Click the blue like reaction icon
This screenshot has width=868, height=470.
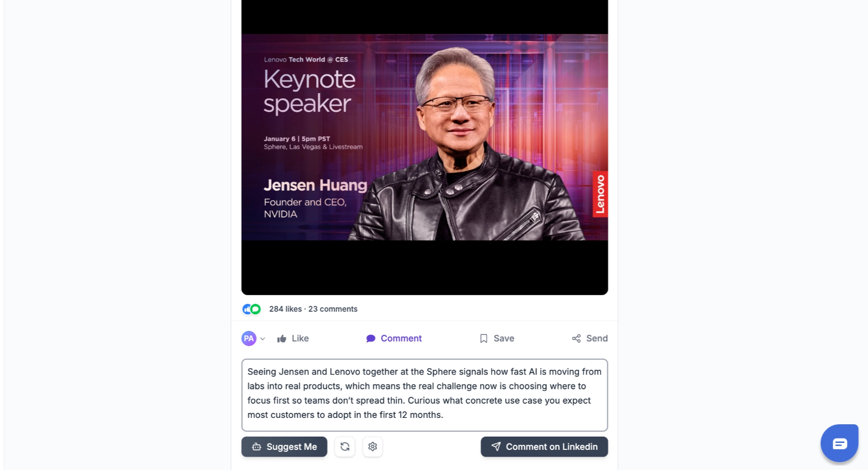[x=247, y=309]
